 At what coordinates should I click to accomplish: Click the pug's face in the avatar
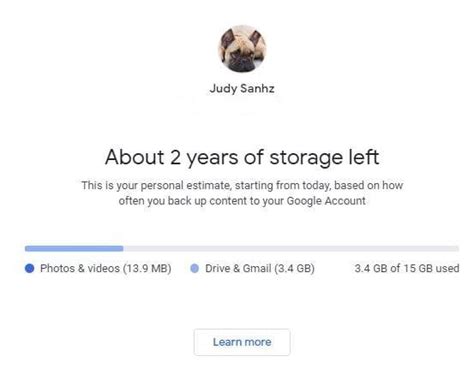243,57
